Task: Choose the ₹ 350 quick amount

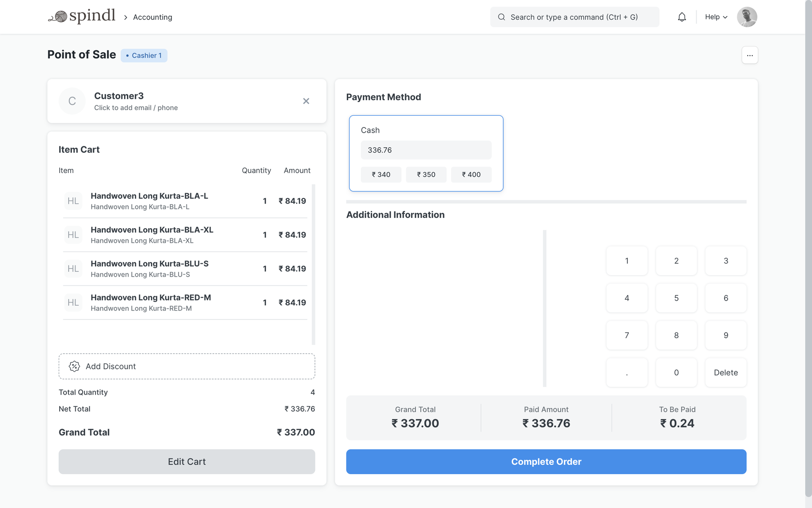Action: (x=426, y=175)
